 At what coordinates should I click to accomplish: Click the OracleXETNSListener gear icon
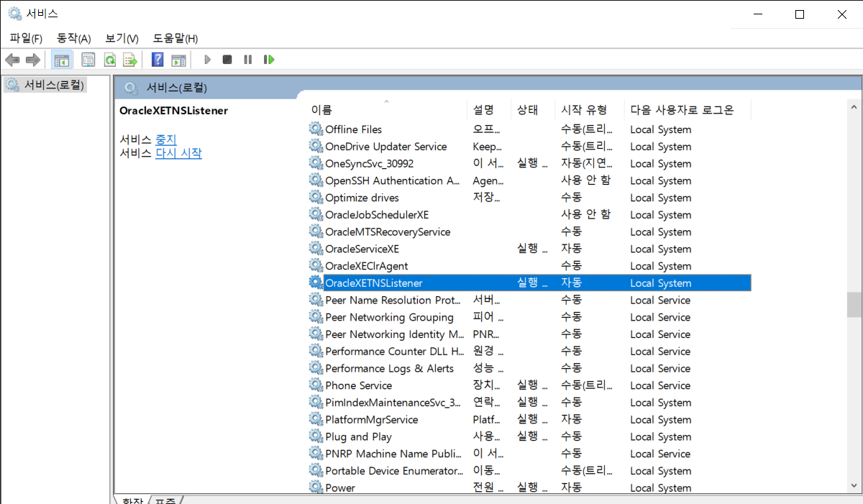pos(316,283)
